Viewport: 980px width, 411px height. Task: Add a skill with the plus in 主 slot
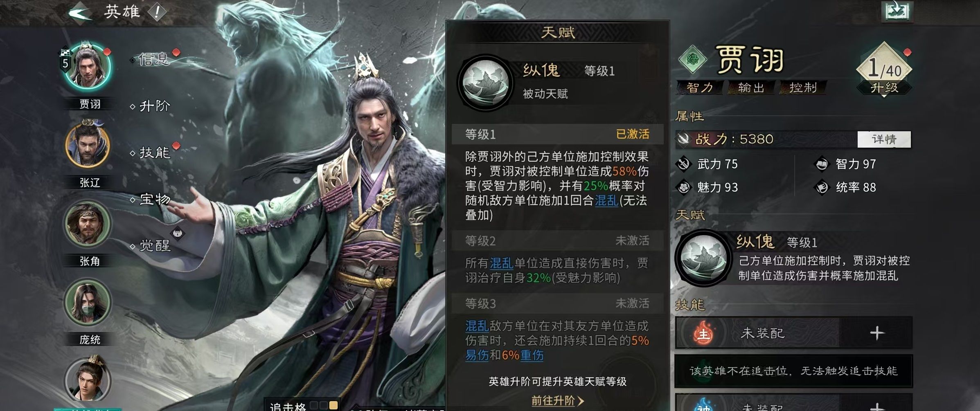pyautogui.click(x=877, y=333)
